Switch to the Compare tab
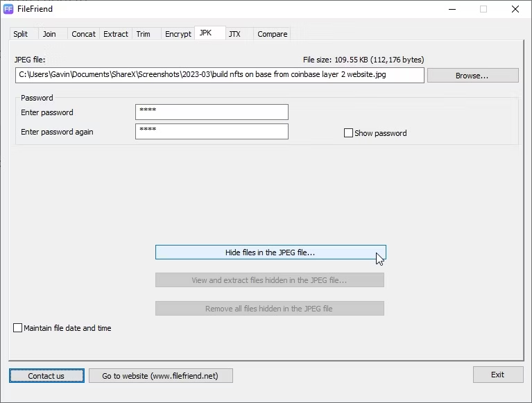The height and width of the screenshot is (403, 532). 273,34
